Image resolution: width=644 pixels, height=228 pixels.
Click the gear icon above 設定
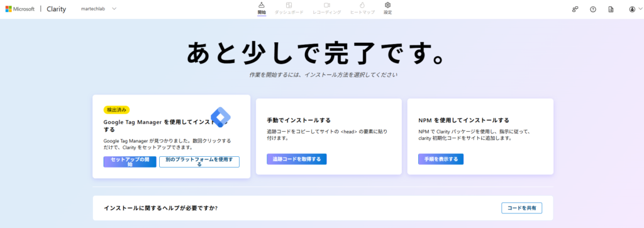tap(387, 5)
